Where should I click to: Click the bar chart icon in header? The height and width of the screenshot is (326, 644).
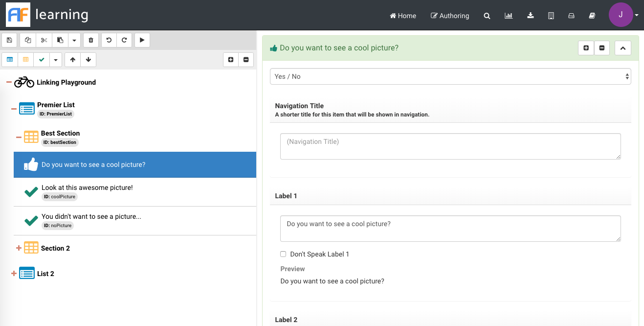(509, 16)
